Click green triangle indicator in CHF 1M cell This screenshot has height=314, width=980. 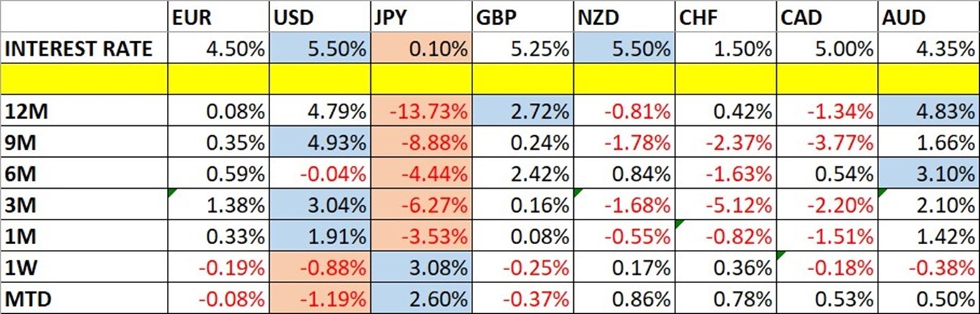point(677,223)
